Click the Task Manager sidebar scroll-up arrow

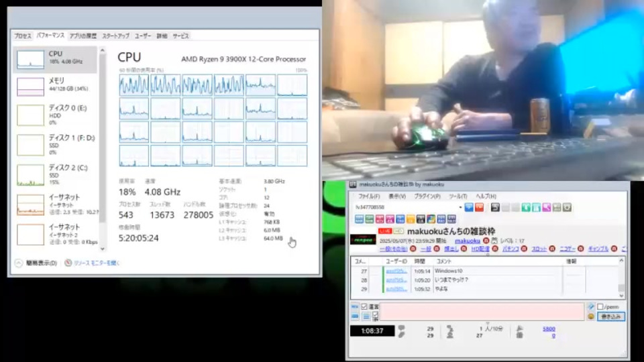[102, 50]
